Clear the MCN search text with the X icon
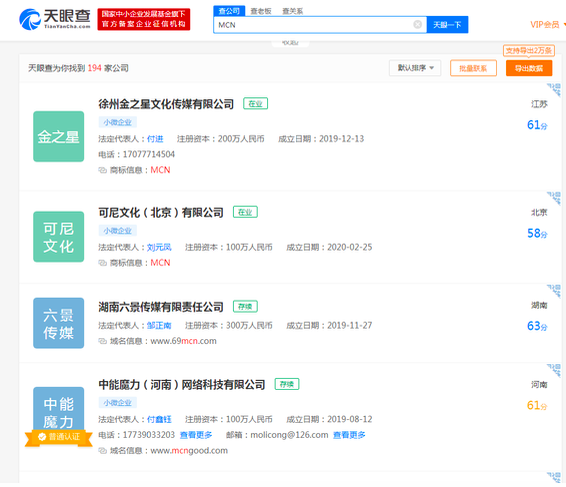Viewport: 566px width, 487px height. pyautogui.click(x=418, y=24)
